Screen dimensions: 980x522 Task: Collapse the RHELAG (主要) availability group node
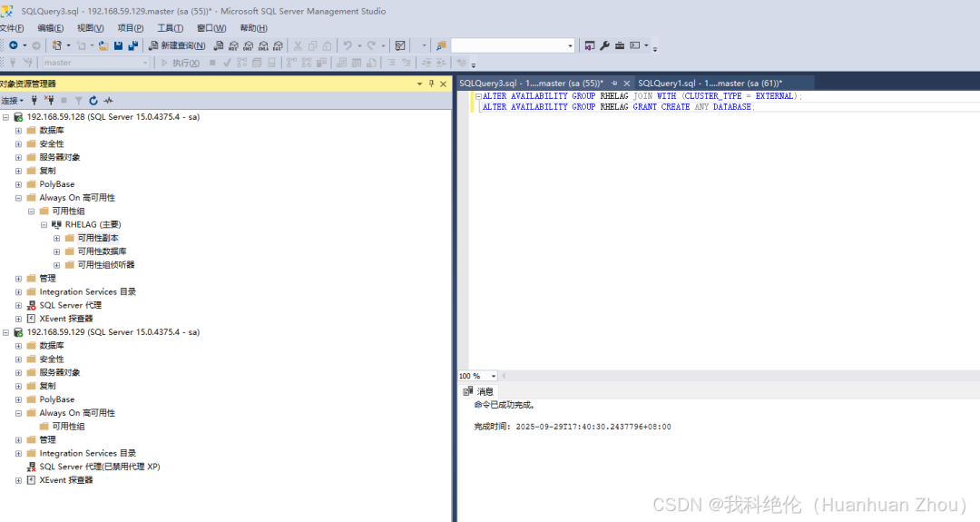[44, 225]
